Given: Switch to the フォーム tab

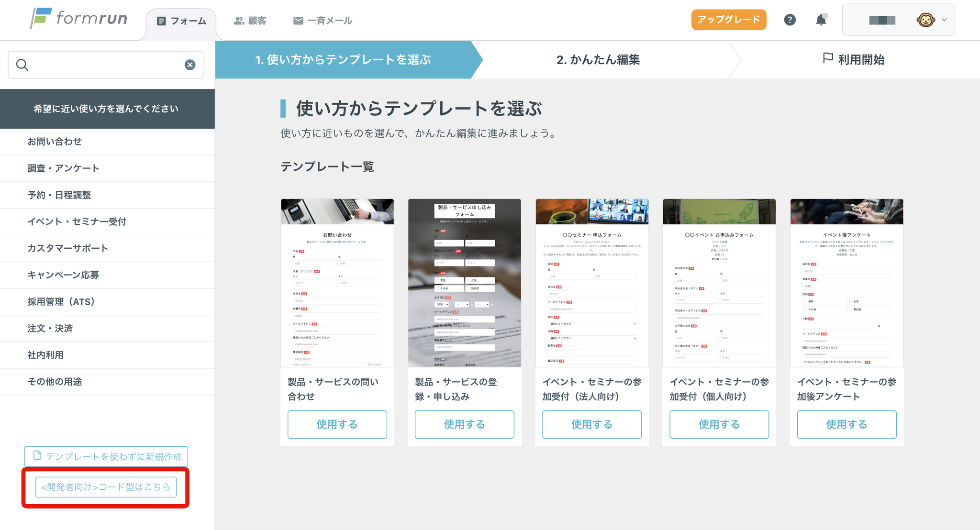Looking at the screenshot, I should tap(181, 21).
